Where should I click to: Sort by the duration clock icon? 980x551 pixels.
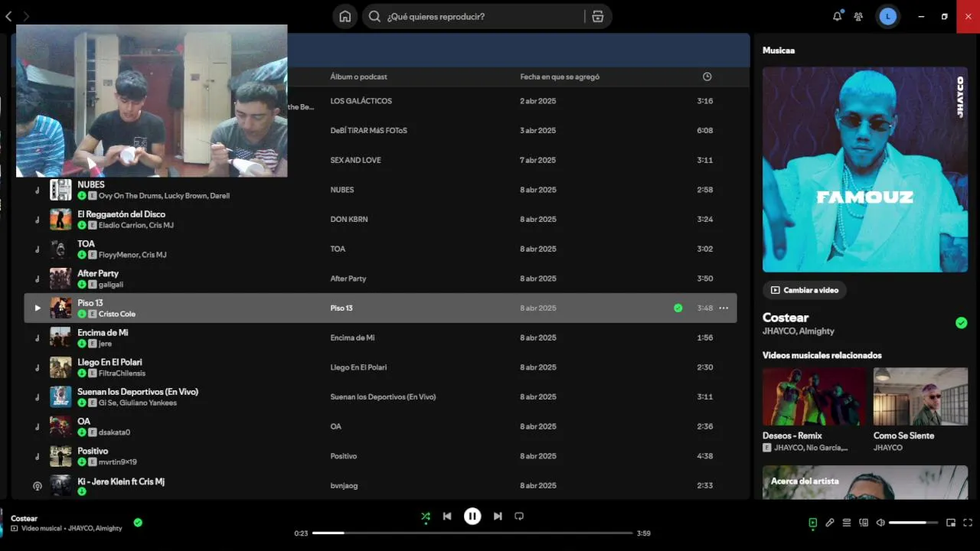707,77
